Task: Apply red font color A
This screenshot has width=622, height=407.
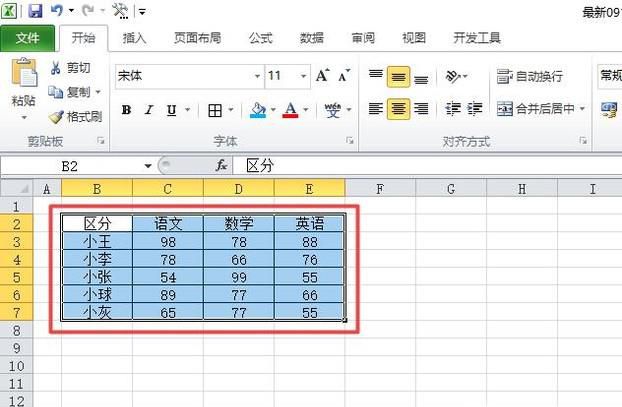Action: 290,110
